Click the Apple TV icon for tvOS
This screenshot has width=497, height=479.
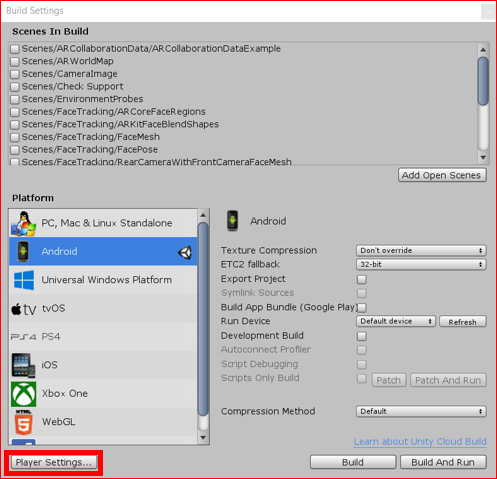(24, 309)
